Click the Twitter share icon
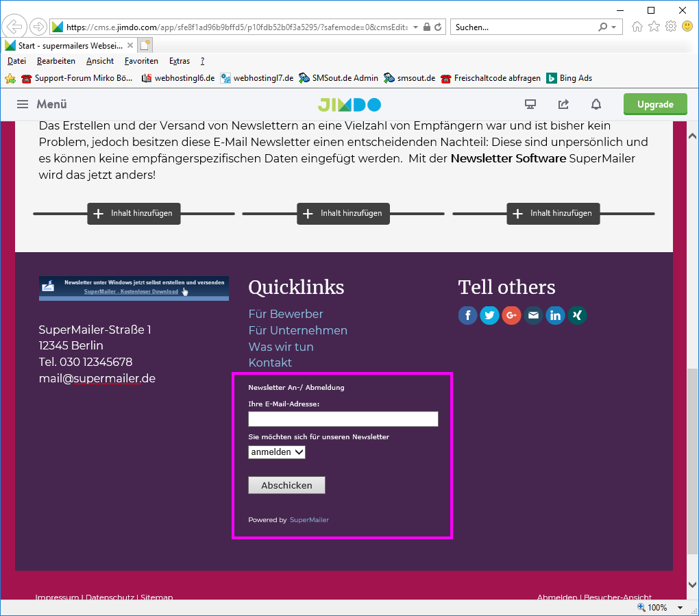Image resolution: width=699 pixels, height=616 pixels. 489,315
